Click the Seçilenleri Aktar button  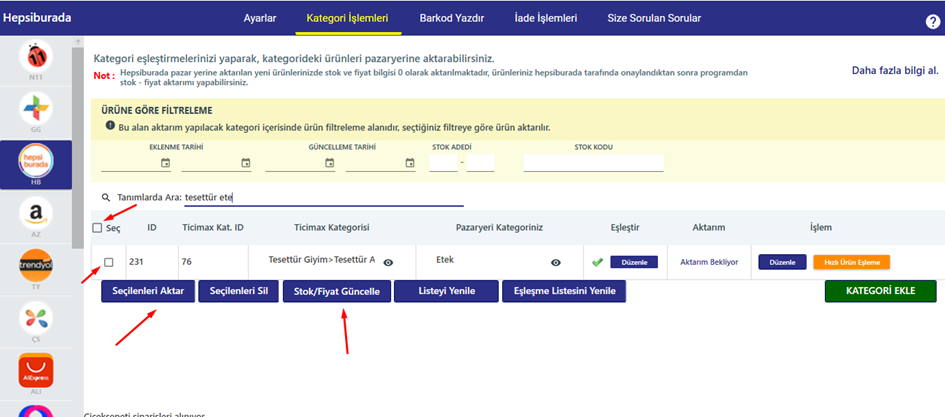click(x=148, y=291)
